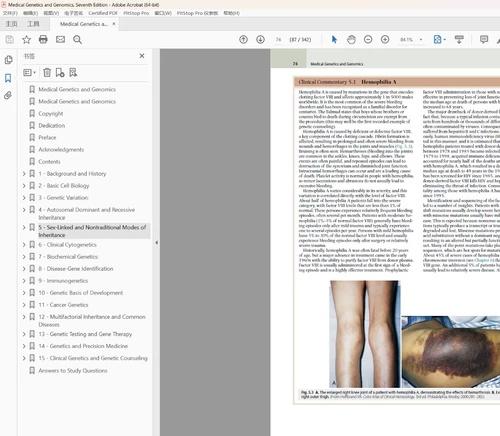Go to previous page with up arrow
This screenshot has width=500, height=436.
[243, 39]
